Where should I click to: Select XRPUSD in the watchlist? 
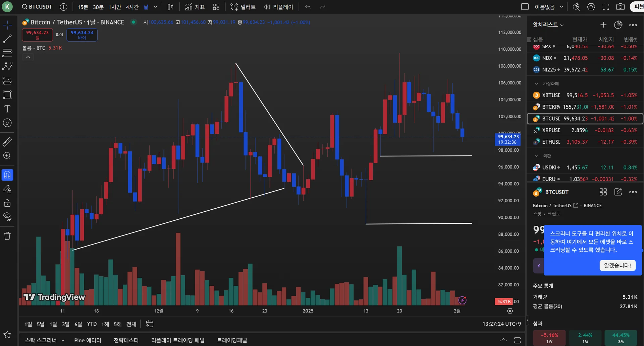pos(585,130)
